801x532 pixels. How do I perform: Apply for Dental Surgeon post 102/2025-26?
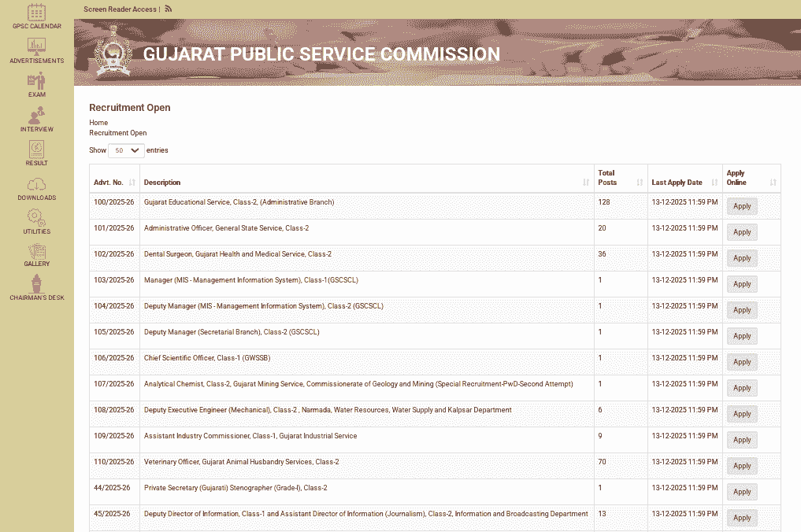[741, 258]
